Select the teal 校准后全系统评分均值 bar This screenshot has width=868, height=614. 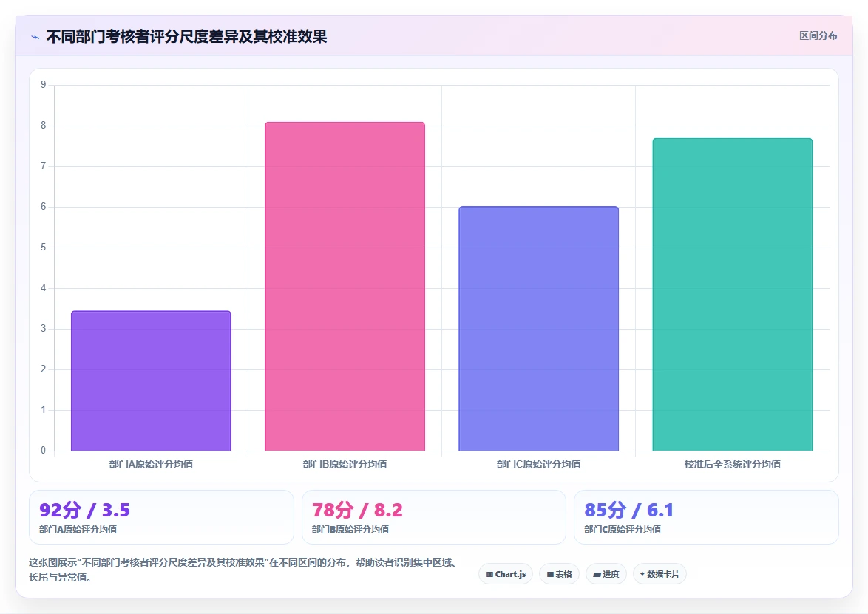[x=733, y=294]
